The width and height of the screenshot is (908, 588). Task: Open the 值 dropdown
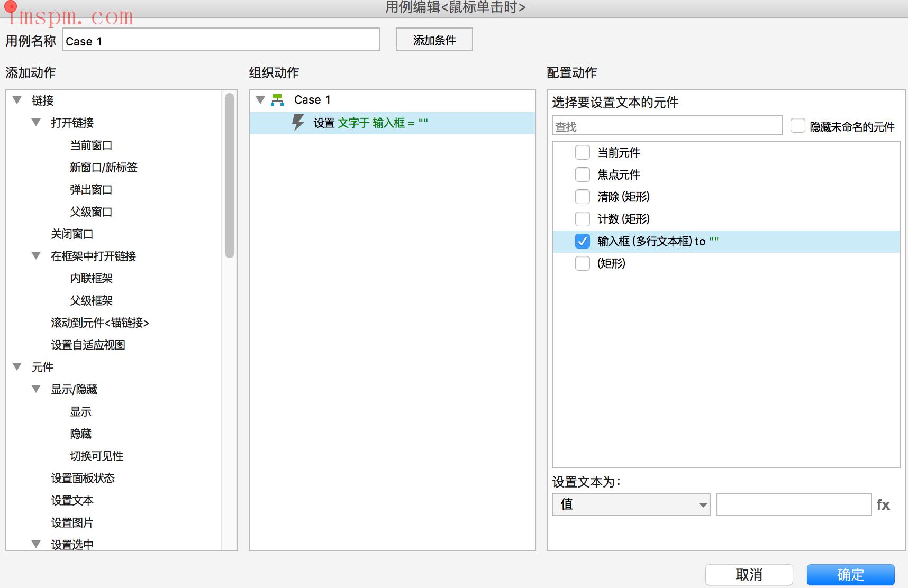[x=631, y=504]
